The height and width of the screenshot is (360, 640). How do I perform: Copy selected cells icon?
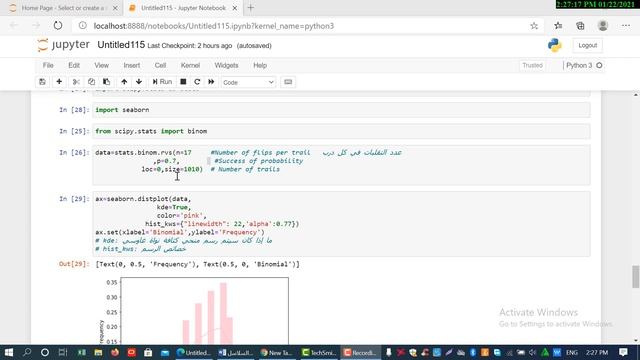pyautogui.click(x=91, y=82)
